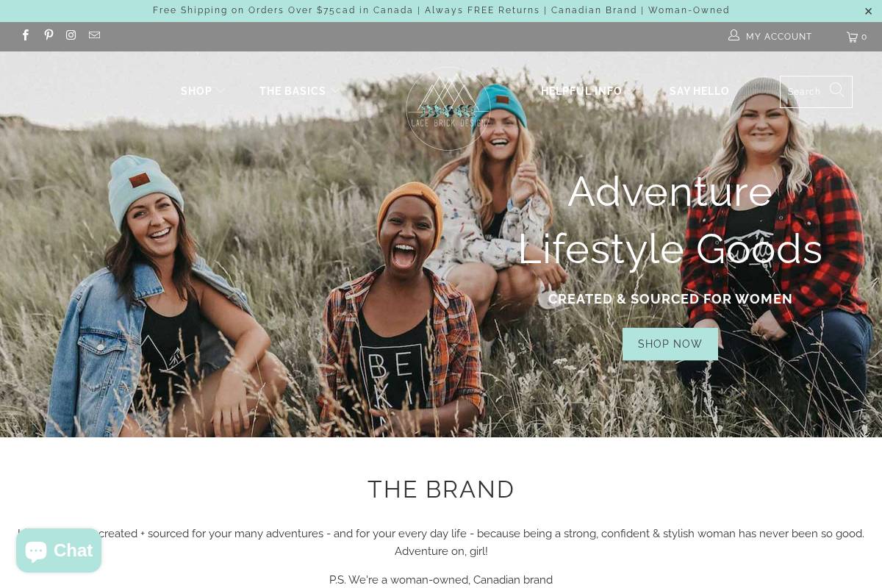Go to MY ACCOUNT link

pos(778,37)
